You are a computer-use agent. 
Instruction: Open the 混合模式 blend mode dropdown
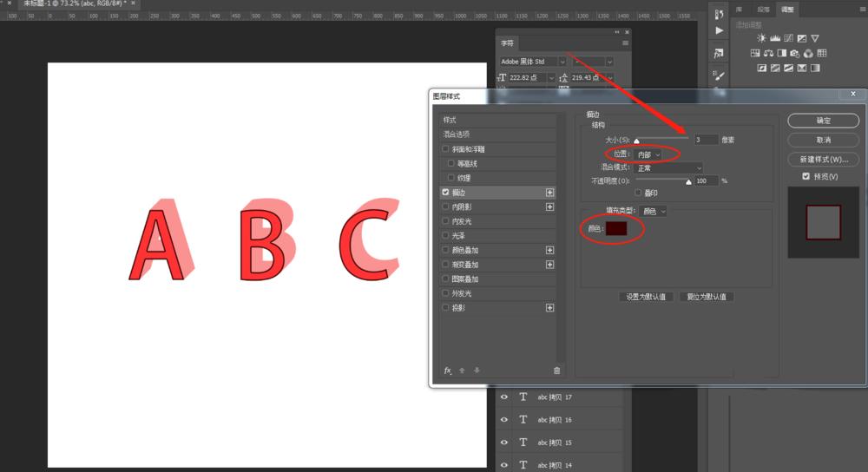[668, 167]
